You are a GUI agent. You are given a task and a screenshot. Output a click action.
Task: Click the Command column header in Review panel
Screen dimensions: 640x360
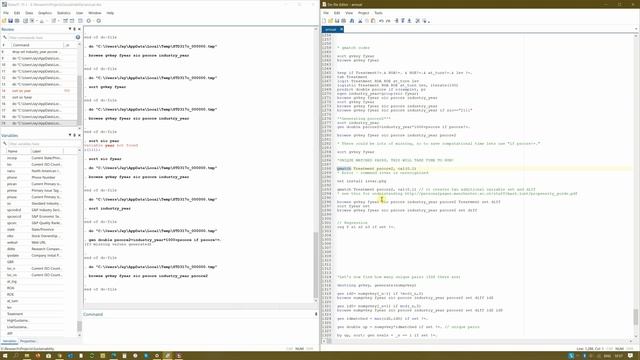coord(37,45)
